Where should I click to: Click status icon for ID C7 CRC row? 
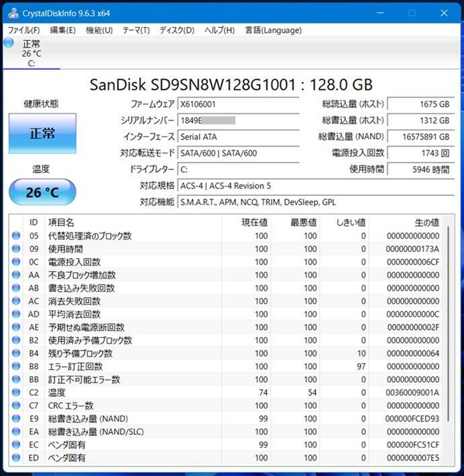(x=16, y=405)
